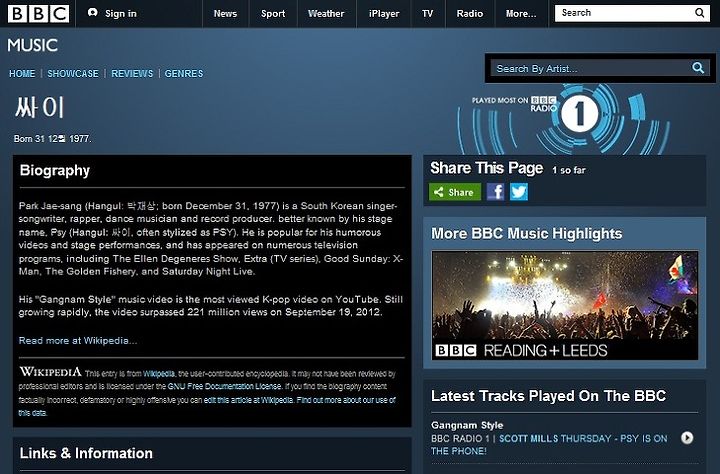Click the Sign in link
This screenshot has height=474, width=720.
(x=121, y=13)
